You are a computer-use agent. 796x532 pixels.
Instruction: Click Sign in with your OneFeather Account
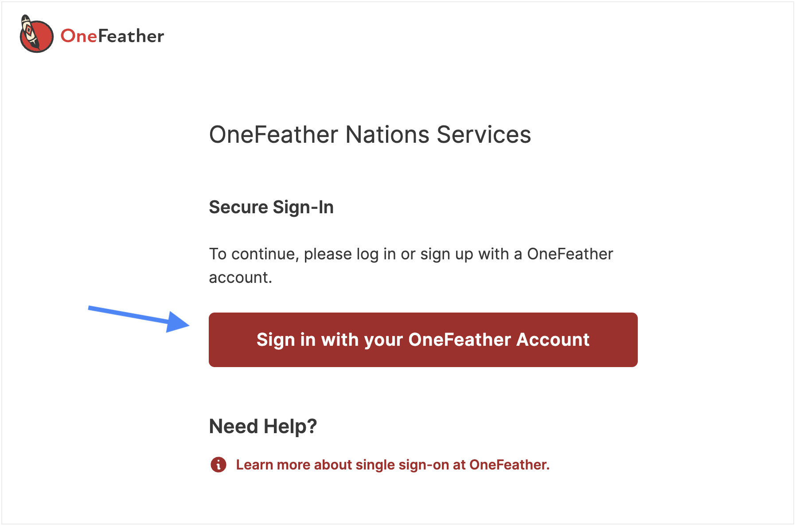(423, 340)
